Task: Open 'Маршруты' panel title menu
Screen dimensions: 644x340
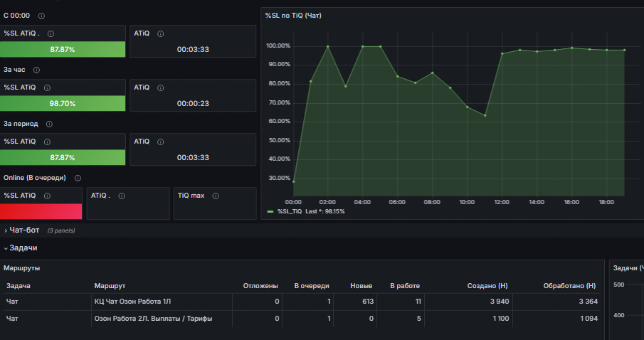Action: [22, 268]
